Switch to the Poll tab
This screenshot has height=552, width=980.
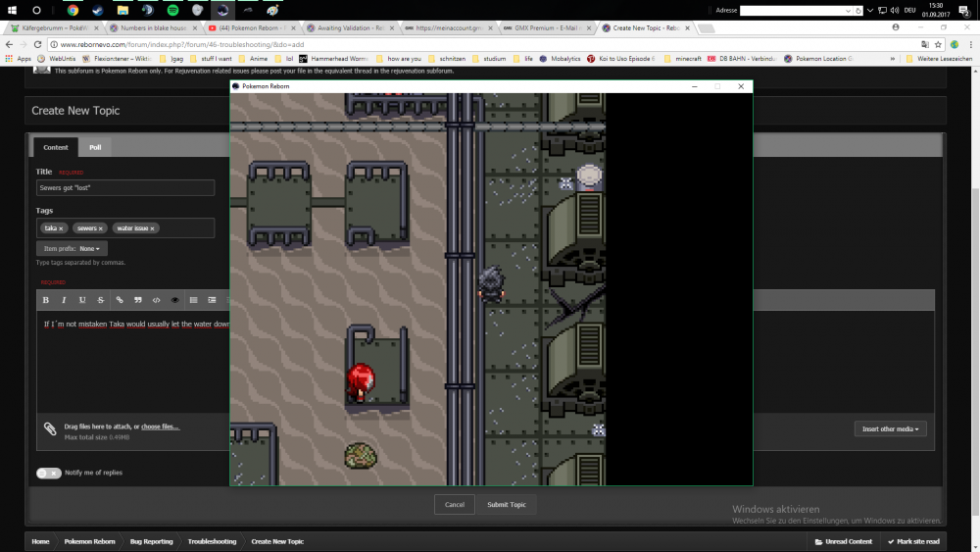tap(95, 147)
